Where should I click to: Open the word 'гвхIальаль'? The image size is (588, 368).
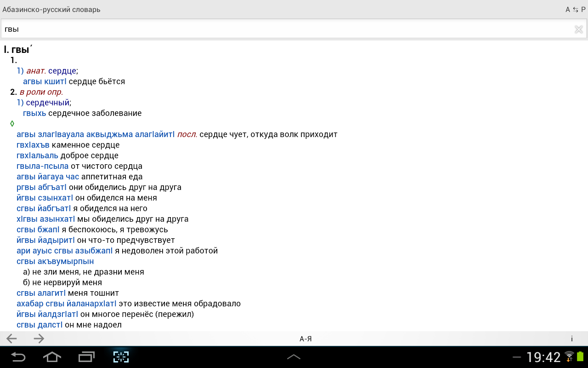(38, 155)
